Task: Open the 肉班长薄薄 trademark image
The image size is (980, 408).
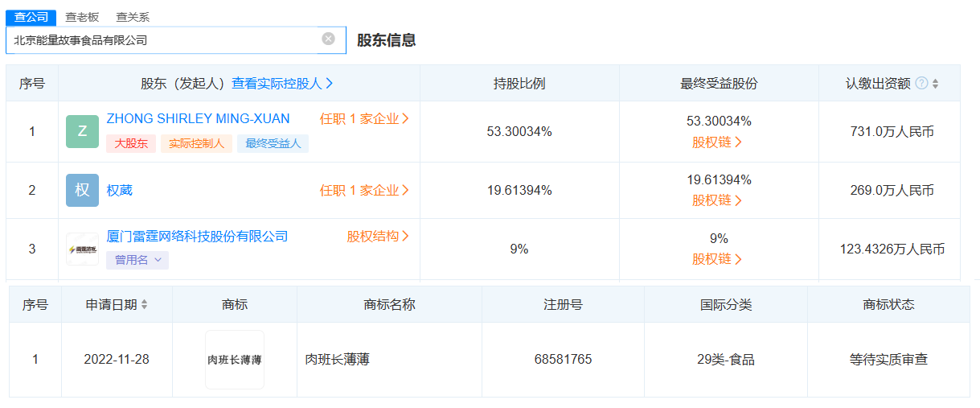Action: pyautogui.click(x=234, y=360)
